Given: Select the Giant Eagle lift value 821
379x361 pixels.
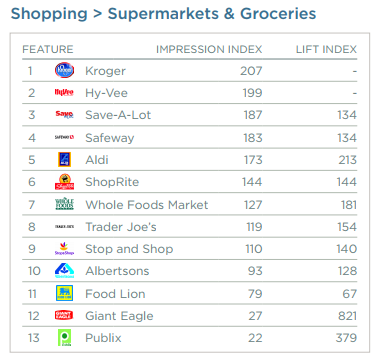Looking at the screenshot, I should 348,316.
